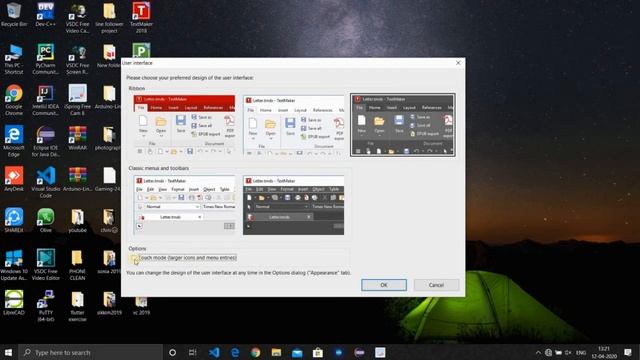Select the Gaming-24 file on desktop

(x=109, y=179)
